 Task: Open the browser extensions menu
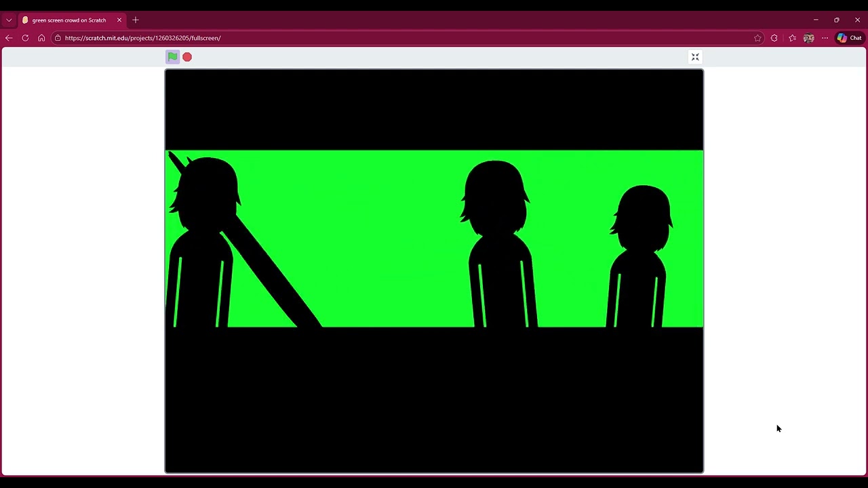tap(774, 38)
